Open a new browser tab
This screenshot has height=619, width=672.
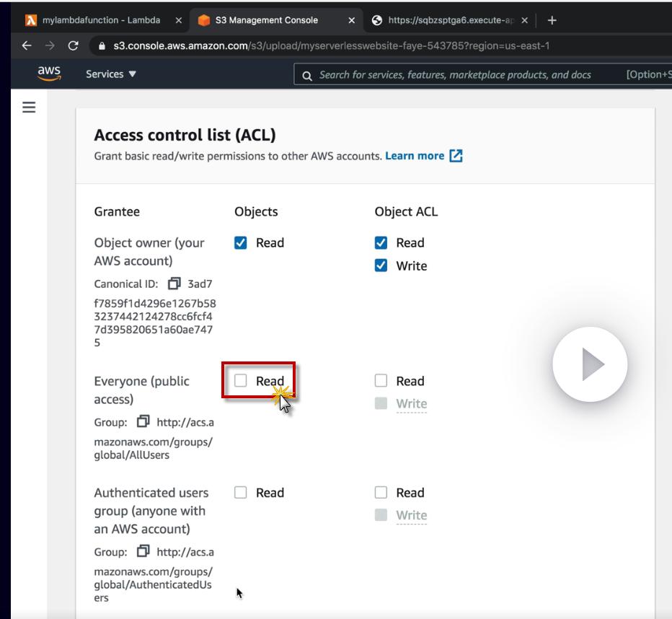(x=552, y=20)
